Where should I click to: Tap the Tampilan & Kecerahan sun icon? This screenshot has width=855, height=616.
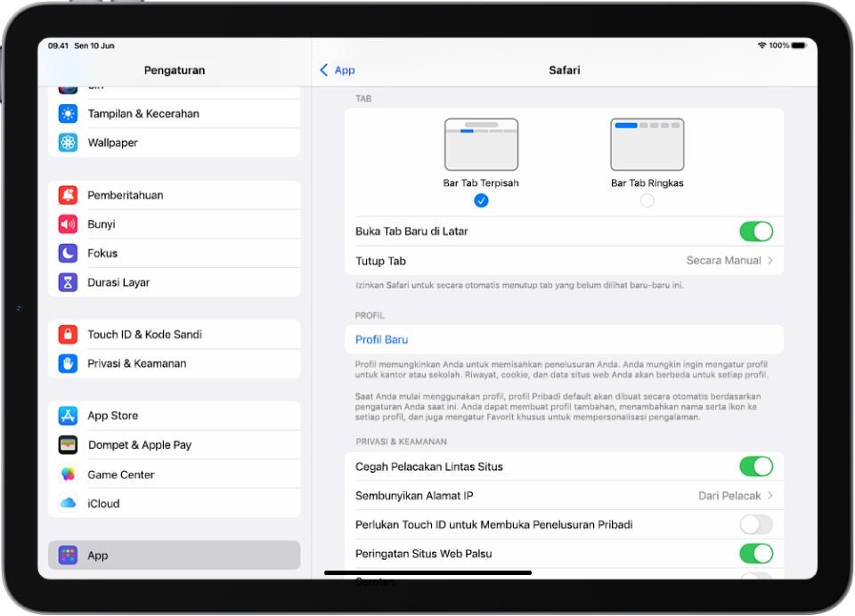(x=68, y=113)
